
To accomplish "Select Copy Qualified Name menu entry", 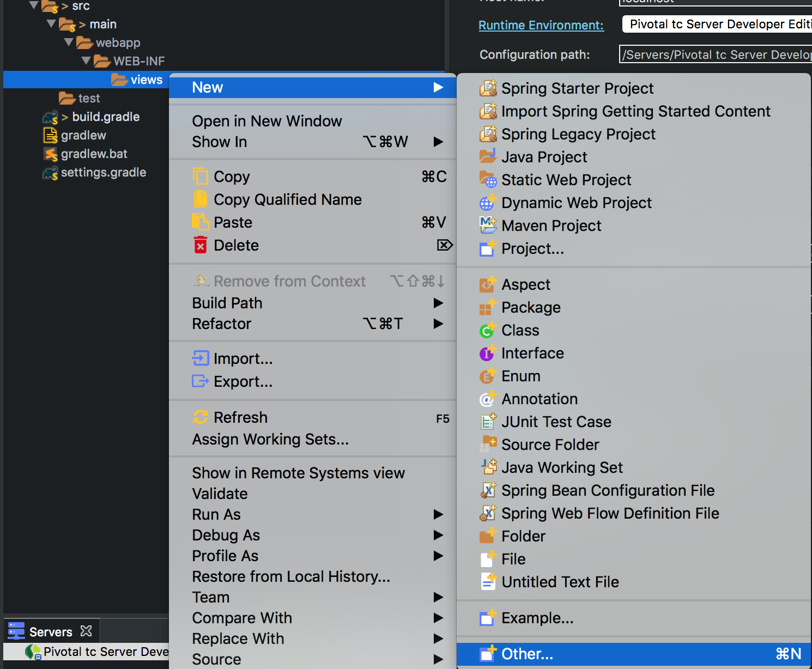I will click(287, 199).
